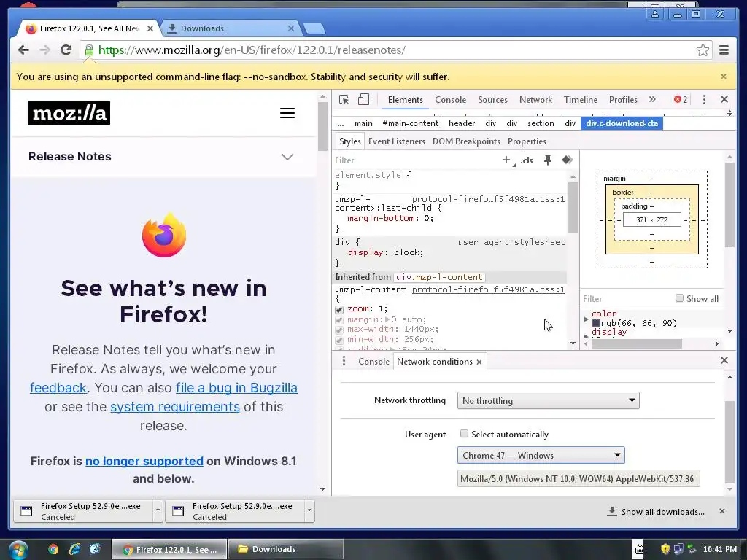Click the animations diamond icon in Styles
The image size is (747, 560).
(x=567, y=160)
